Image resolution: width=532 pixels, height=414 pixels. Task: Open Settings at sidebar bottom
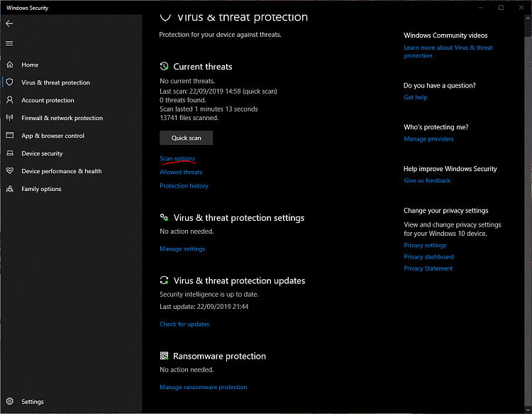[x=33, y=402]
